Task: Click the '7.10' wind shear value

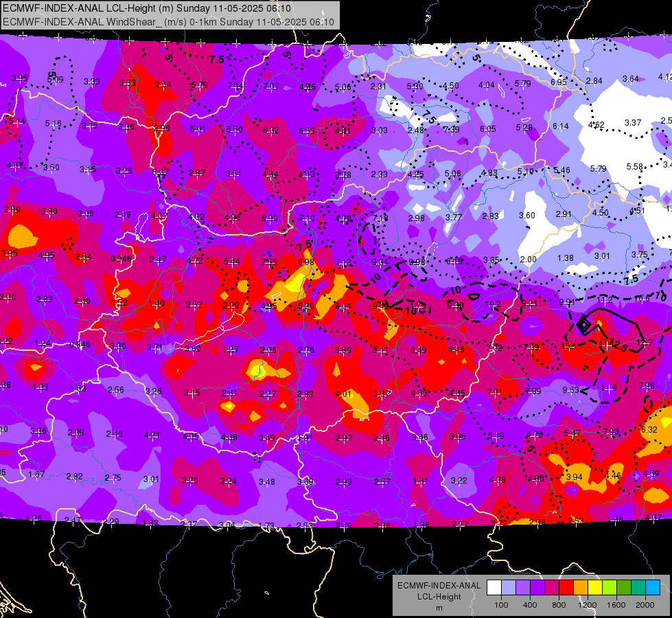Action: click(x=307, y=218)
